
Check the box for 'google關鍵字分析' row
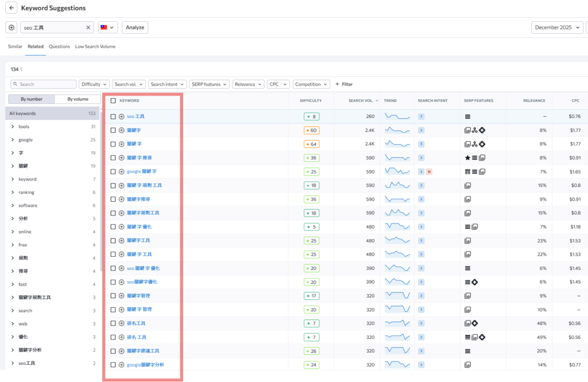tap(113, 365)
